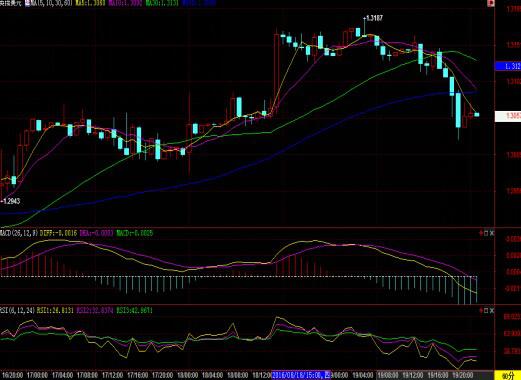Image resolution: width=521 pixels, height=380 pixels.
Task: Click the 18/04:00 time axis label
Action: click(212, 375)
